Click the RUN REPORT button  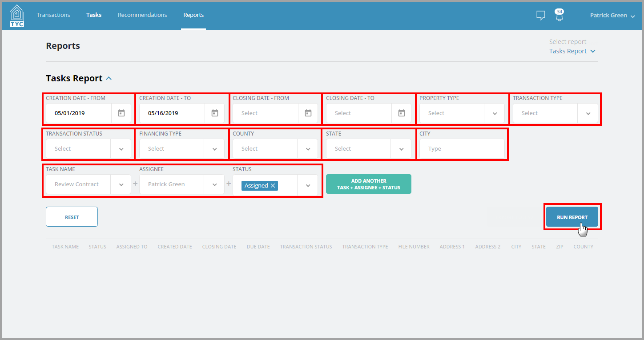click(x=572, y=216)
